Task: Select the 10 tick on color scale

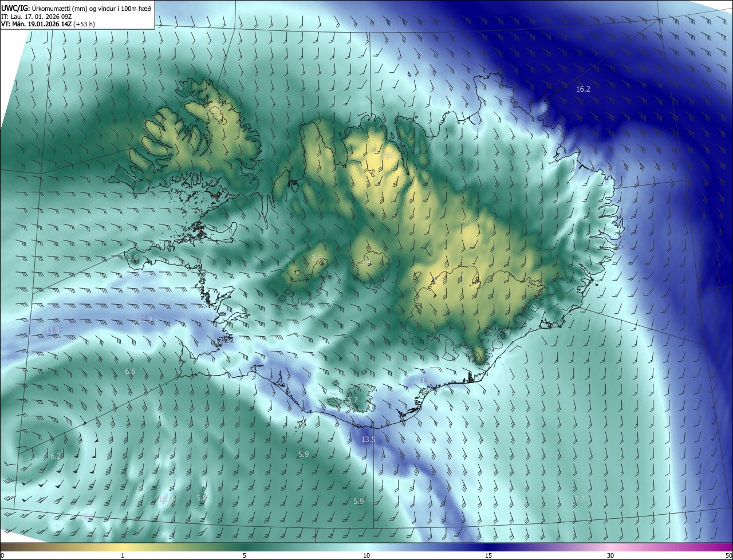Action: coord(366,555)
